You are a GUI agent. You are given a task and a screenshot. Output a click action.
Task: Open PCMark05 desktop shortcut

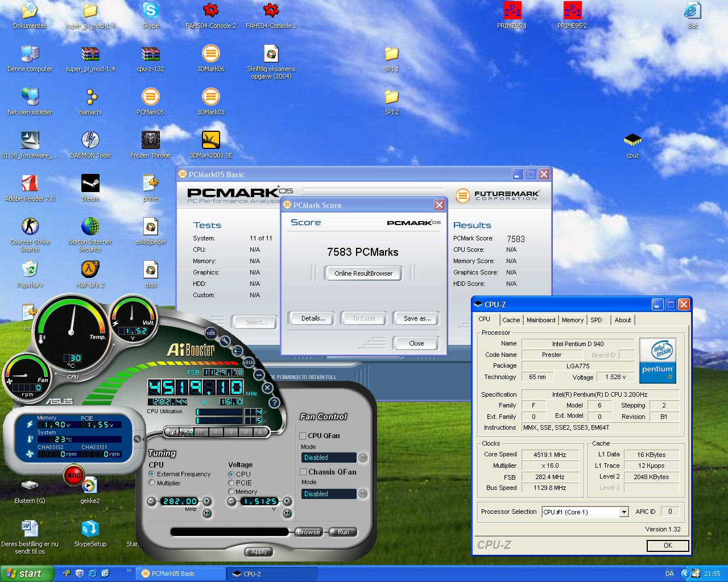[150, 102]
